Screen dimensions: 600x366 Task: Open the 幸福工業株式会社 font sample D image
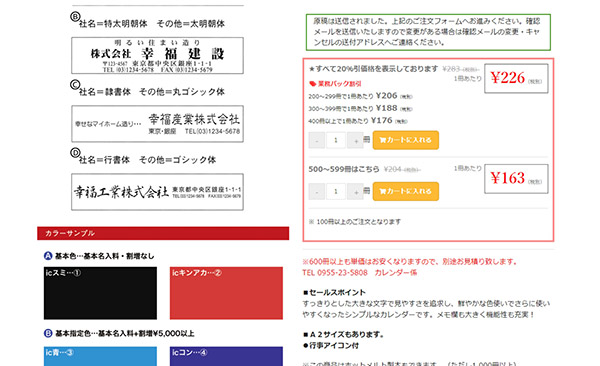157,192
